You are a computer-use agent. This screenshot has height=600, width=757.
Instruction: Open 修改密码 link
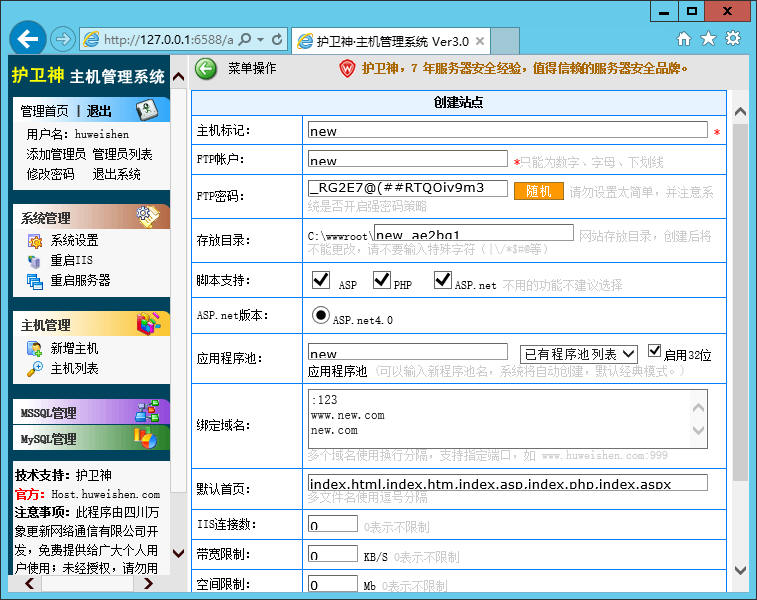(x=50, y=174)
